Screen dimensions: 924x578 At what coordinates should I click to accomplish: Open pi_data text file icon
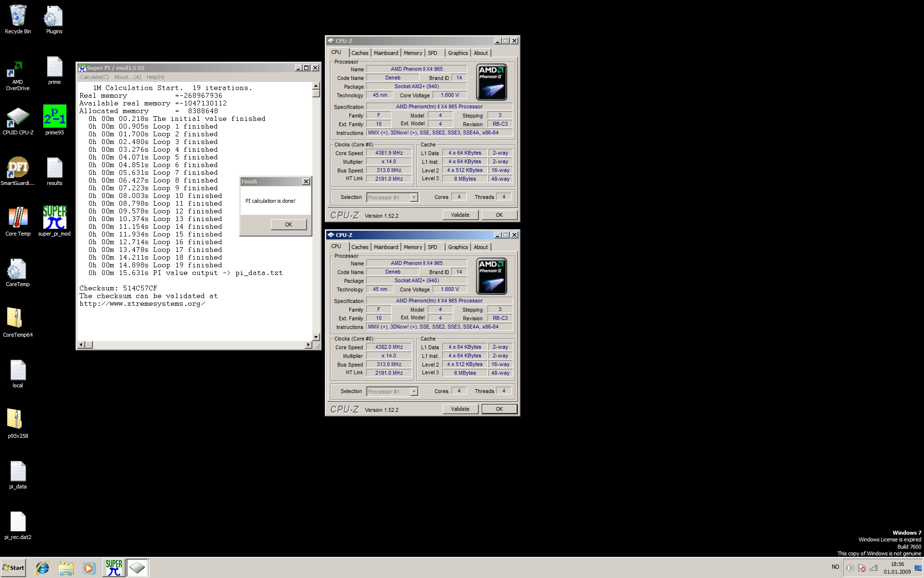(18, 475)
